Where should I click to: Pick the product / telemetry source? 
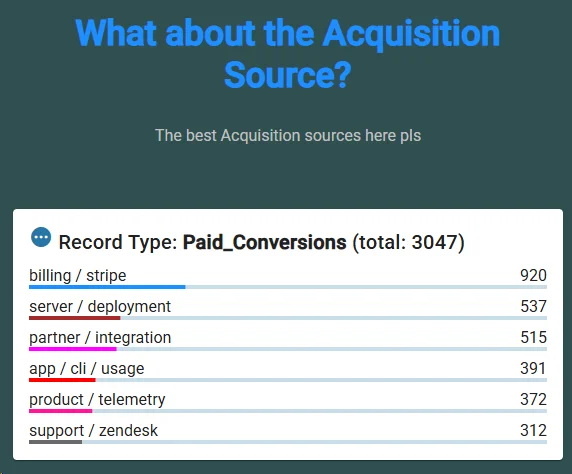[97, 400]
